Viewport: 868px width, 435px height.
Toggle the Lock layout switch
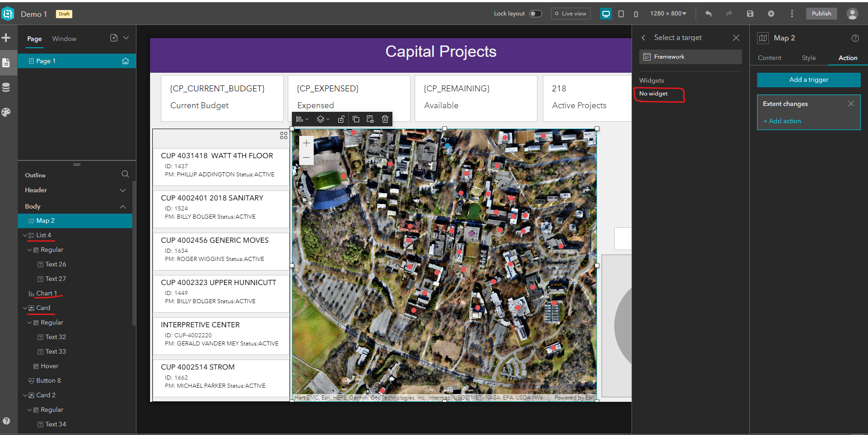tap(536, 14)
